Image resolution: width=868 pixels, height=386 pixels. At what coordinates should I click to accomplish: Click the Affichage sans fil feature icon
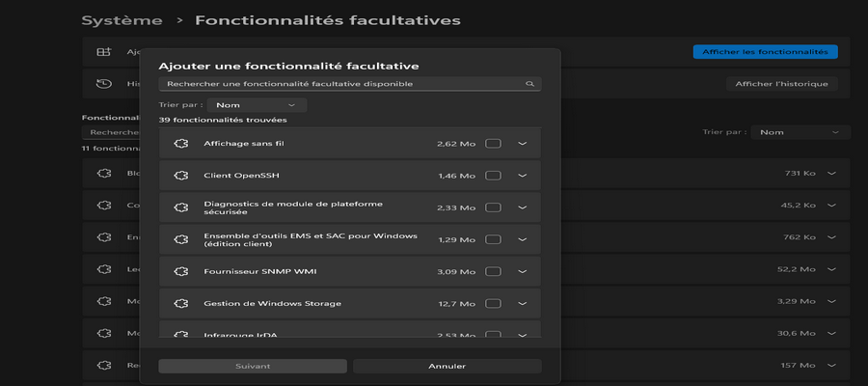pos(179,144)
